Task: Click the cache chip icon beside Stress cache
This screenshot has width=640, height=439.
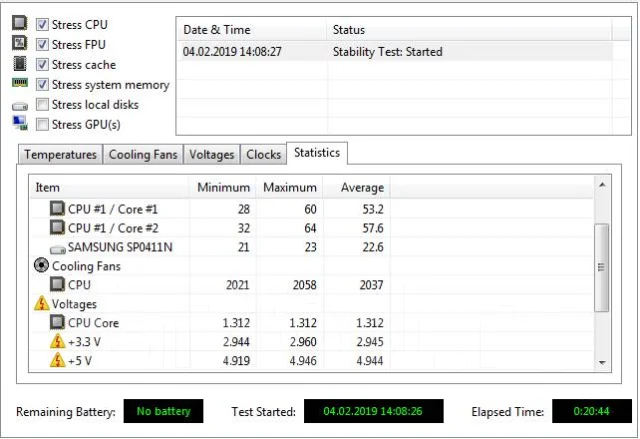Action: point(20,63)
